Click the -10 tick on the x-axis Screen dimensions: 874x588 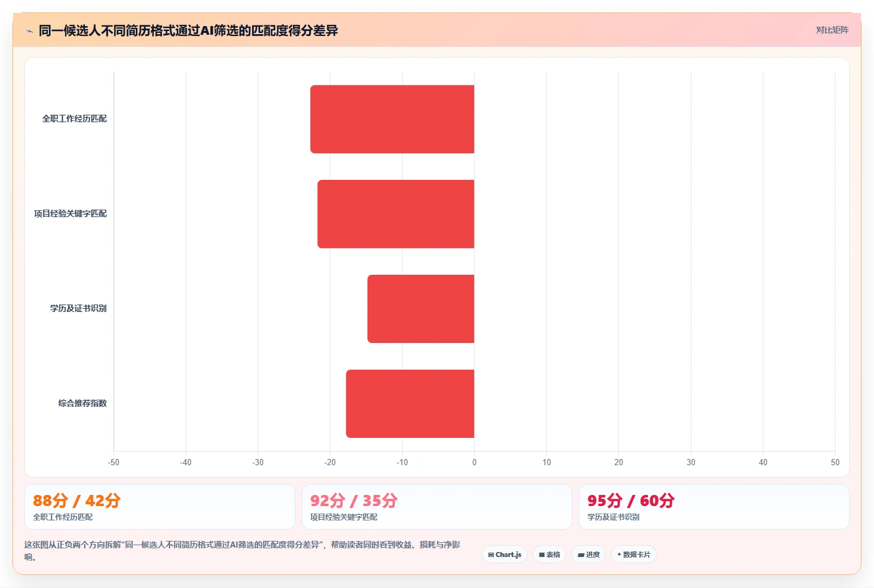pyautogui.click(x=402, y=462)
